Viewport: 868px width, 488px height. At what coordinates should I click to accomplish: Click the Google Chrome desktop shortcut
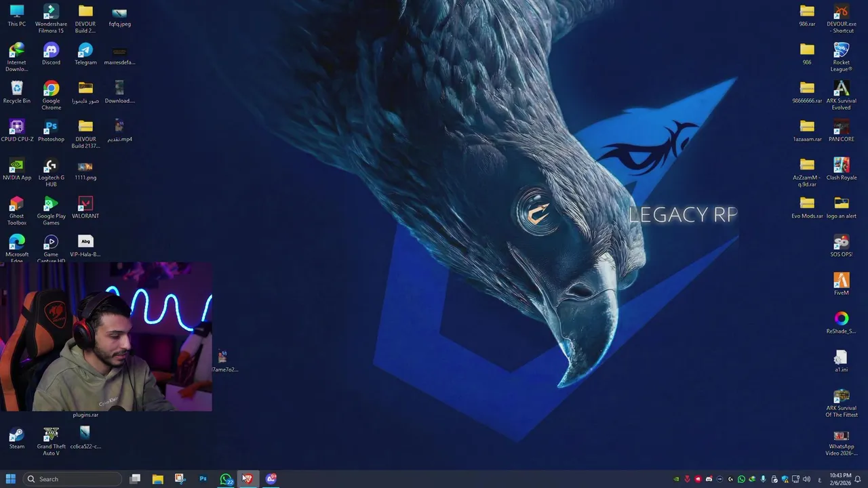click(x=51, y=96)
